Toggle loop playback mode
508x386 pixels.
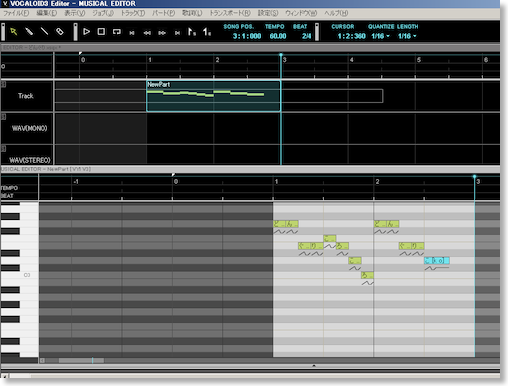coord(117,32)
